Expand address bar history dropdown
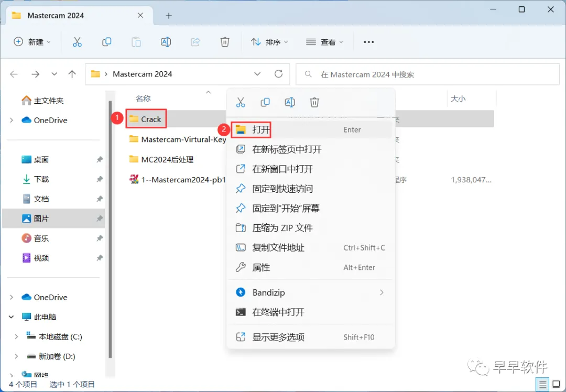The width and height of the screenshot is (566, 392). 257,74
